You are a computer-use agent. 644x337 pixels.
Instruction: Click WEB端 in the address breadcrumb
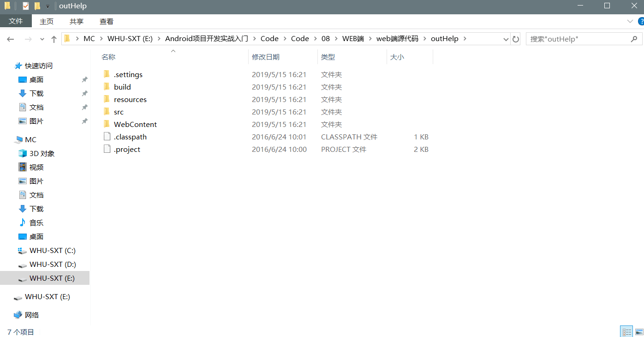(353, 39)
